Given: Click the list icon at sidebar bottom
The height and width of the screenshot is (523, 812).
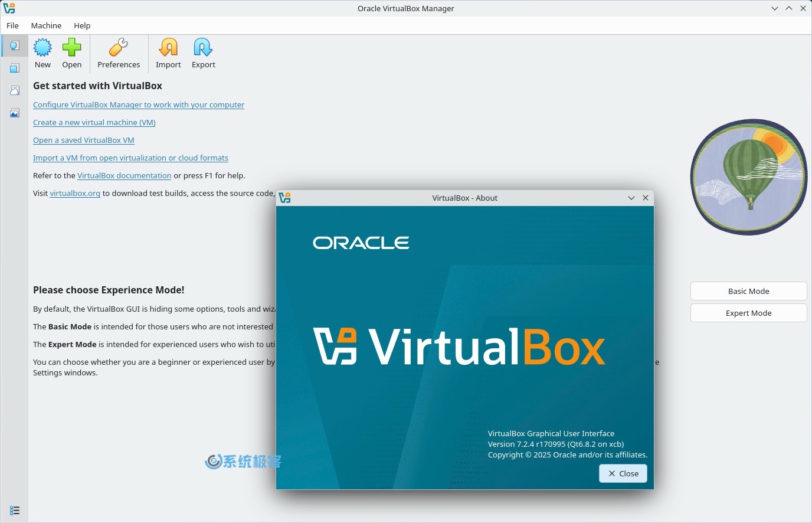Looking at the screenshot, I should click(x=15, y=511).
